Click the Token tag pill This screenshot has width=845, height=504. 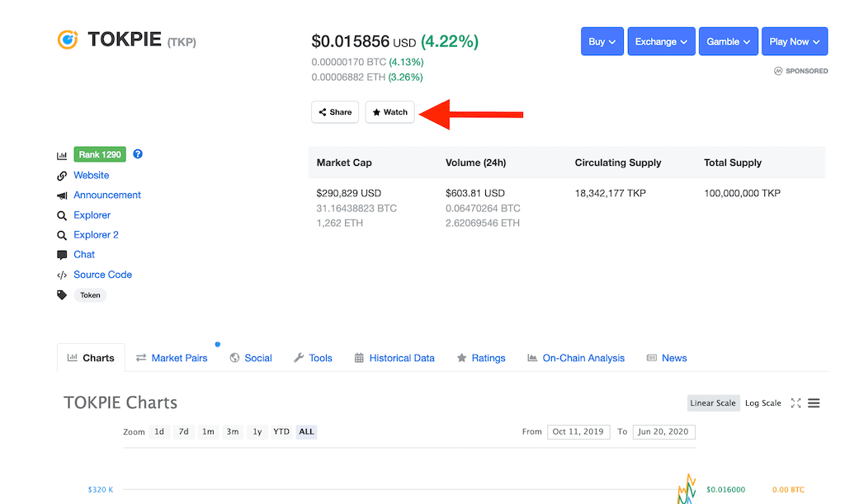point(90,295)
